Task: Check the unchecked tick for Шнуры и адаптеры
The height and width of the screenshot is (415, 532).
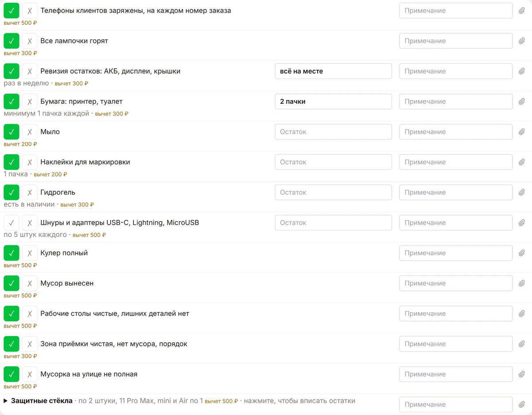Action: (12, 223)
